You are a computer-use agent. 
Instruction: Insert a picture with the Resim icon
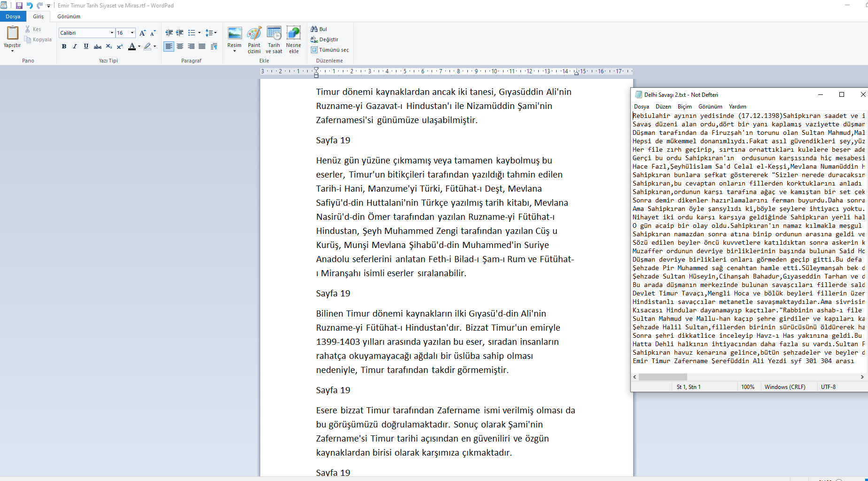click(234, 33)
